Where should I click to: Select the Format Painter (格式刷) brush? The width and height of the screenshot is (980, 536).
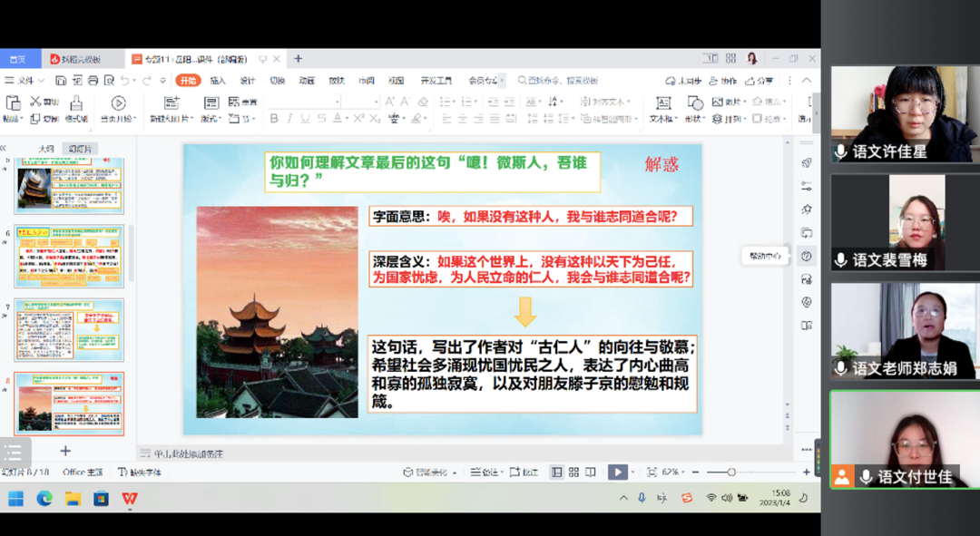point(76,103)
